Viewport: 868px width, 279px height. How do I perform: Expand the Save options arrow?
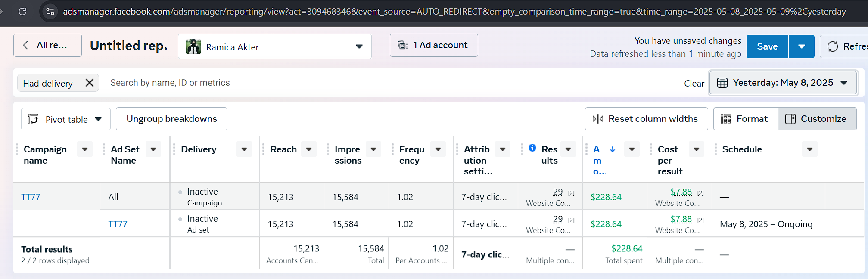coord(801,46)
